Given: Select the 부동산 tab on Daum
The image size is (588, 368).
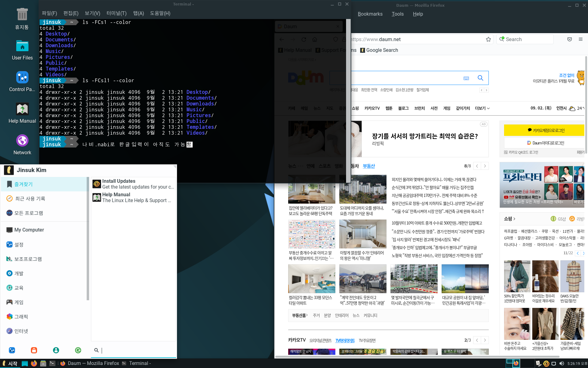Looking at the screenshot, I should pos(369,166).
